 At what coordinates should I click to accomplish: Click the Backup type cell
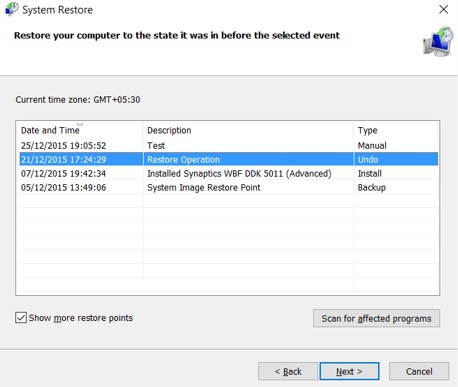pyautogui.click(x=372, y=188)
